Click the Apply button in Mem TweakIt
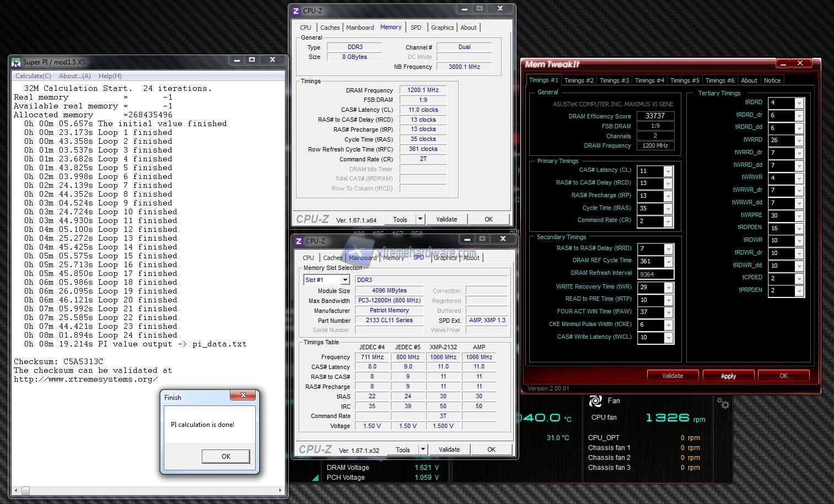834x504 pixels. click(728, 376)
